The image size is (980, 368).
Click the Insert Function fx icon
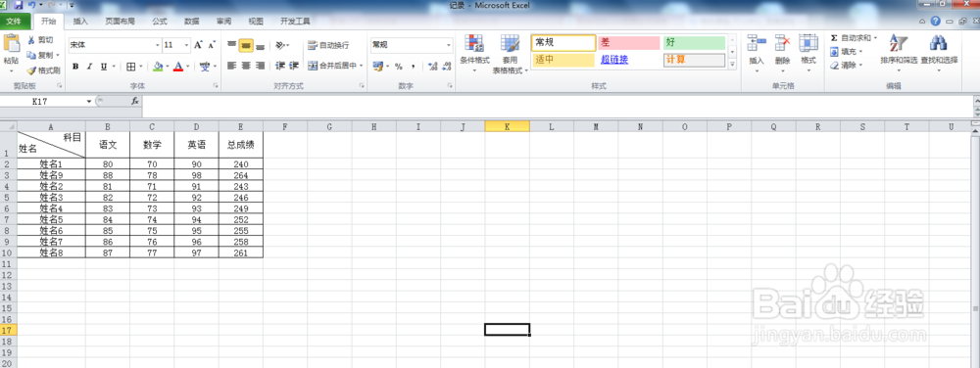[x=135, y=101]
